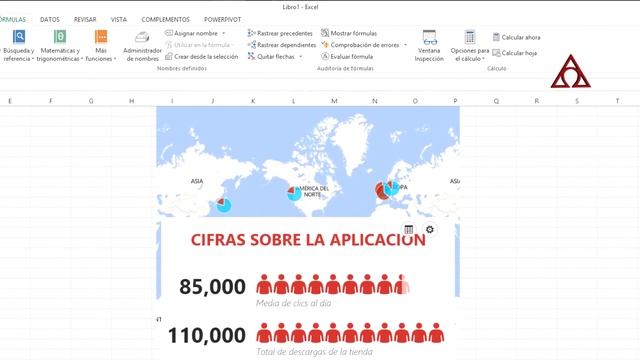Switch to the VISTA tab
640x360 pixels.
point(119,20)
